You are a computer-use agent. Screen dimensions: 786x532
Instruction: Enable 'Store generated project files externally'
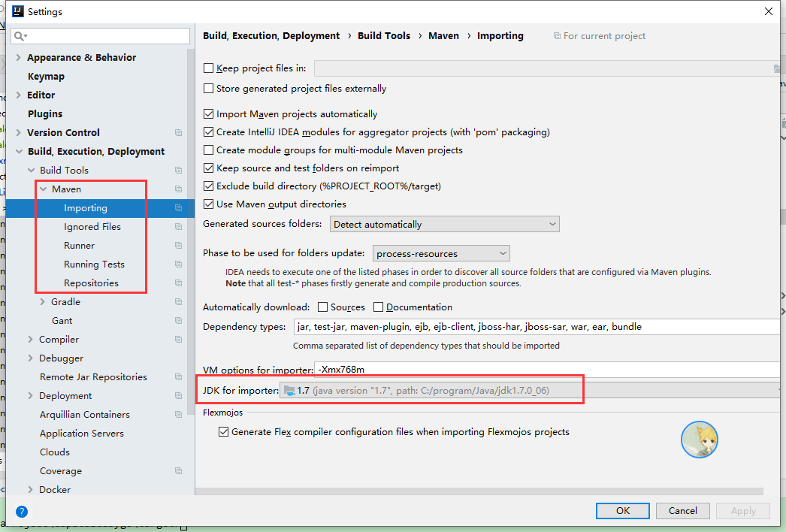pos(208,89)
